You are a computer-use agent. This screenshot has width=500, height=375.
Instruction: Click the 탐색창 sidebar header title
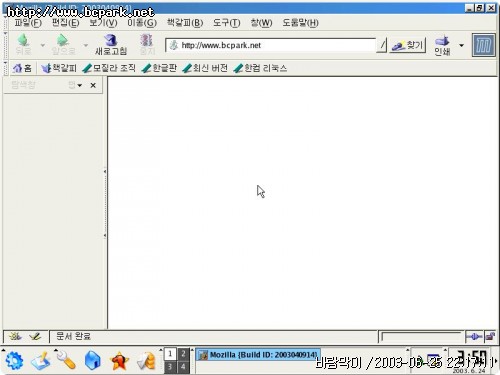pyautogui.click(x=23, y=85)
